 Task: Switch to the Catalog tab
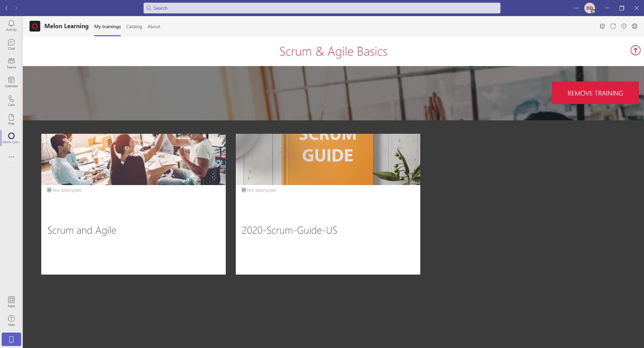click(134, 26)
